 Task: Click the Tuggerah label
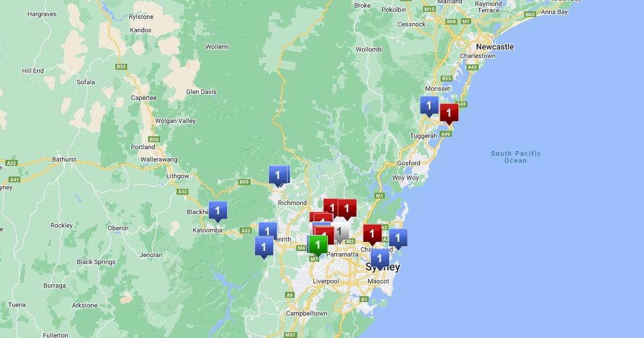tap(423, 136)
